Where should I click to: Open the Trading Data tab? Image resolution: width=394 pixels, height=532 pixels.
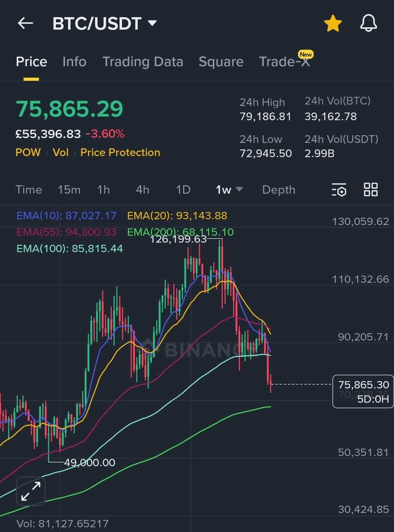pyautogui.click(x=143, y=62)
